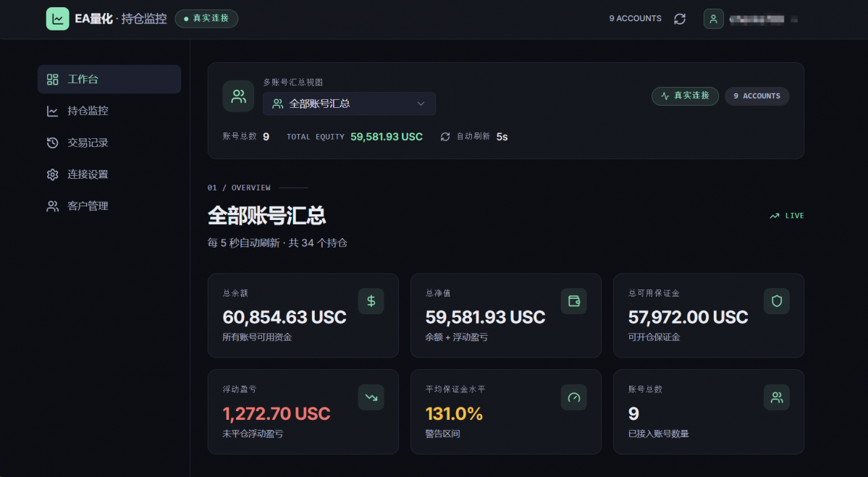This screenshot has width=868, height=477.
Task: Click the 警告区间 warning label
Action: (442, 434)
